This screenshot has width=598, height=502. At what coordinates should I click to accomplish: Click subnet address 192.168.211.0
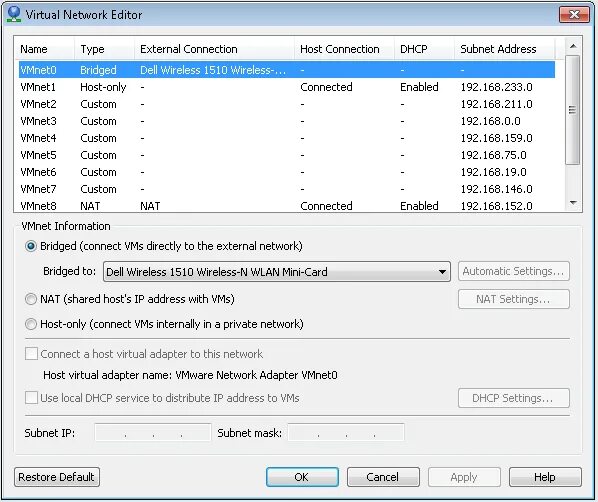(496, 104)
